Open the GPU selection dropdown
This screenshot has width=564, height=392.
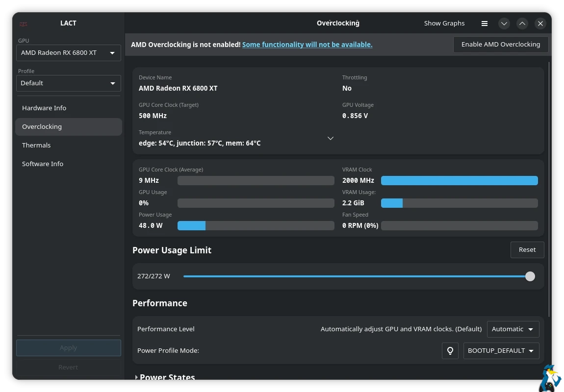pos(68,53)
